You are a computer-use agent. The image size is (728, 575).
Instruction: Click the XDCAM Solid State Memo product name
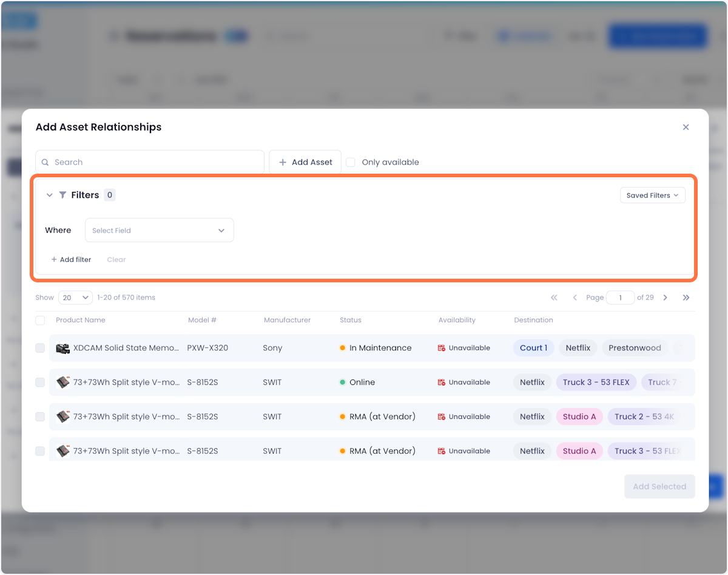coord(126,348)
